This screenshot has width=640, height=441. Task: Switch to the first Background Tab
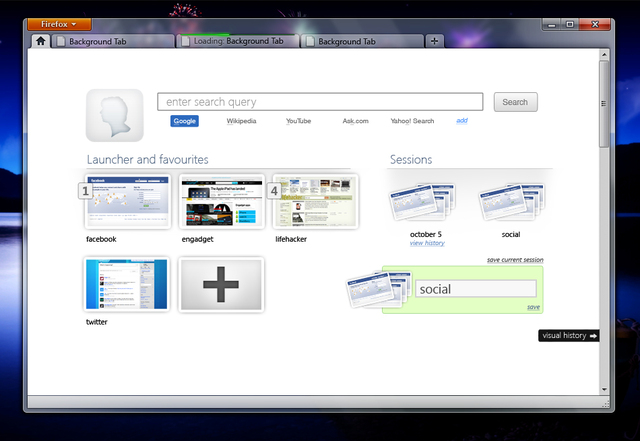113,41
